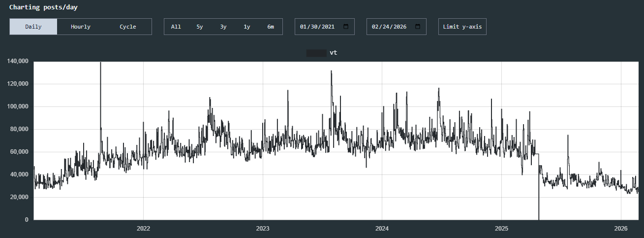Click the 2022 x-axis label
The image size is (644, 238).
pos(143,229)
